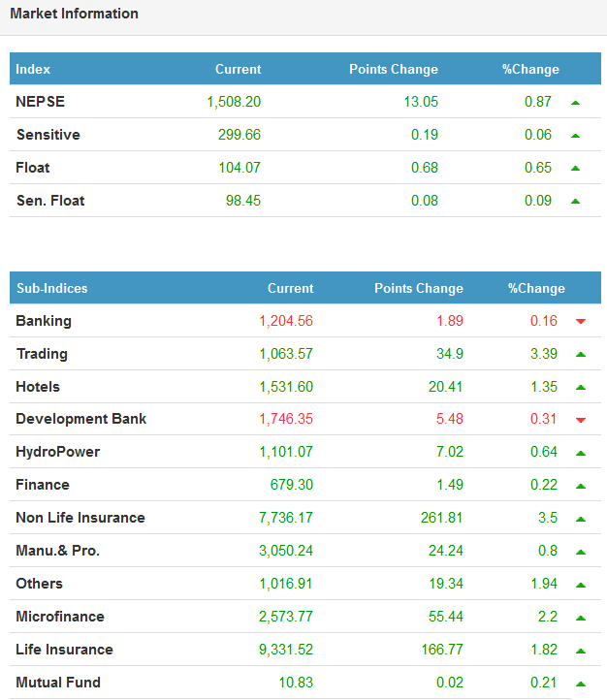Click Hotels current value 1,531.60
Image resolution: width=607 pixels, height=700 pixels.
(286, 387)
